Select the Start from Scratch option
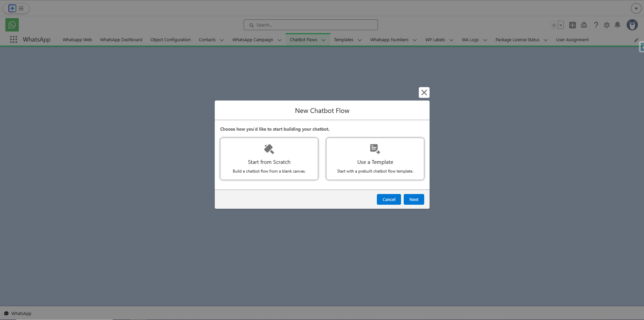 click(x=269, y=158)
